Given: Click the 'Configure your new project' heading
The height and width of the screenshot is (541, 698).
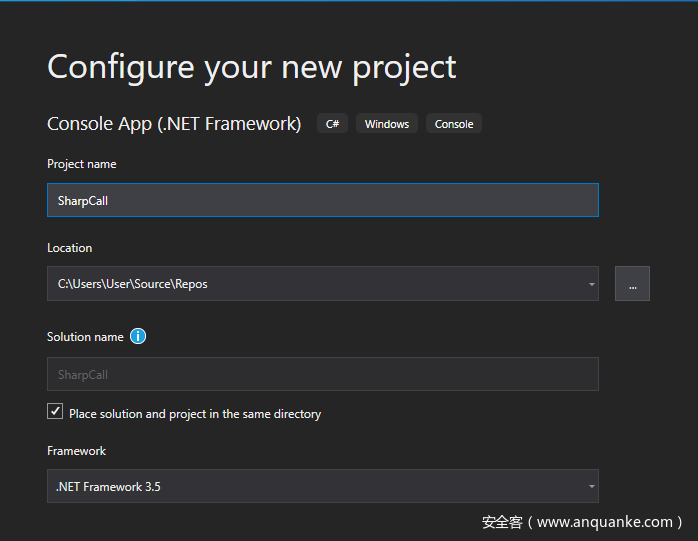Looking at the screenshot, I should pos(252,67).
